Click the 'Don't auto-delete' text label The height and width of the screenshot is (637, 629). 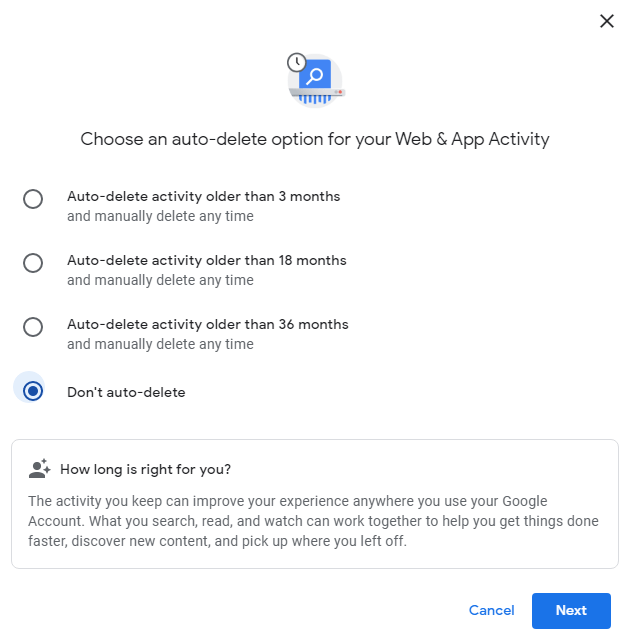[126, 392]
